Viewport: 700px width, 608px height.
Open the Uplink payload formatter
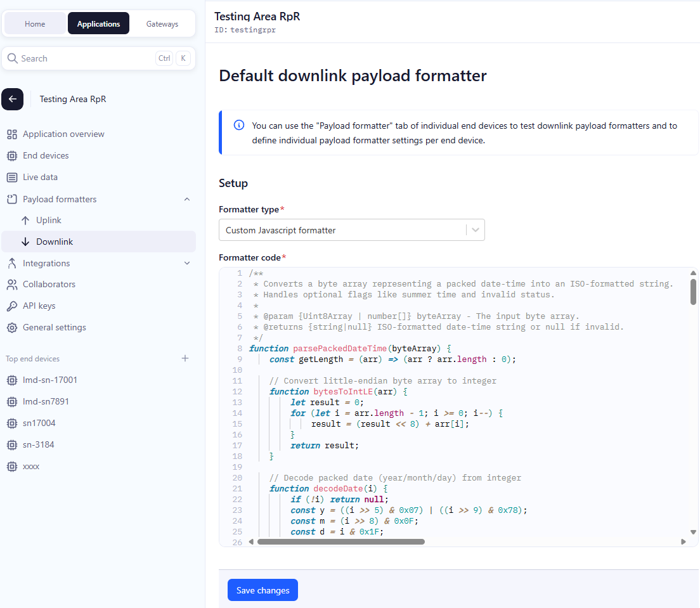[48, 220]
